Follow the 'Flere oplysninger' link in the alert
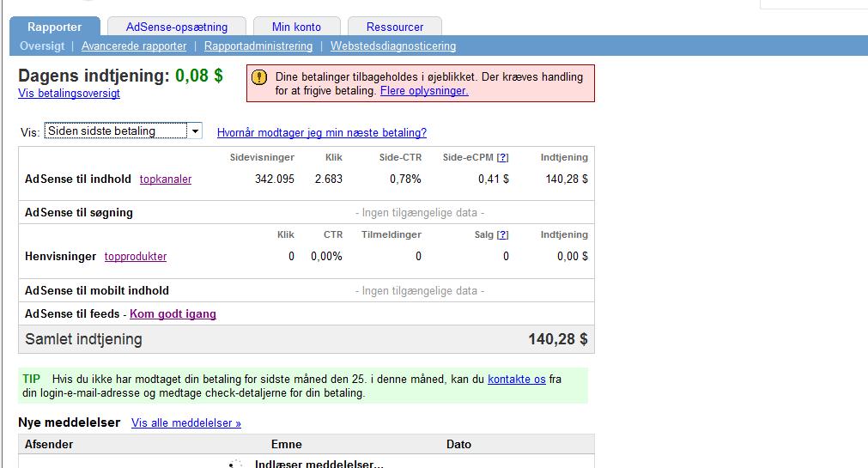The image size is (868, 468). point(424,91)
